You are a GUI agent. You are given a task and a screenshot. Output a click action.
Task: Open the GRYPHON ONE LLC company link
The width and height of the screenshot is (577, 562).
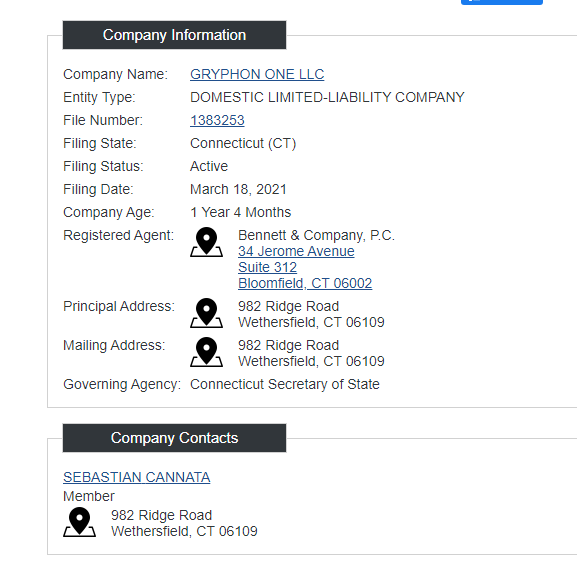(257, 74)
